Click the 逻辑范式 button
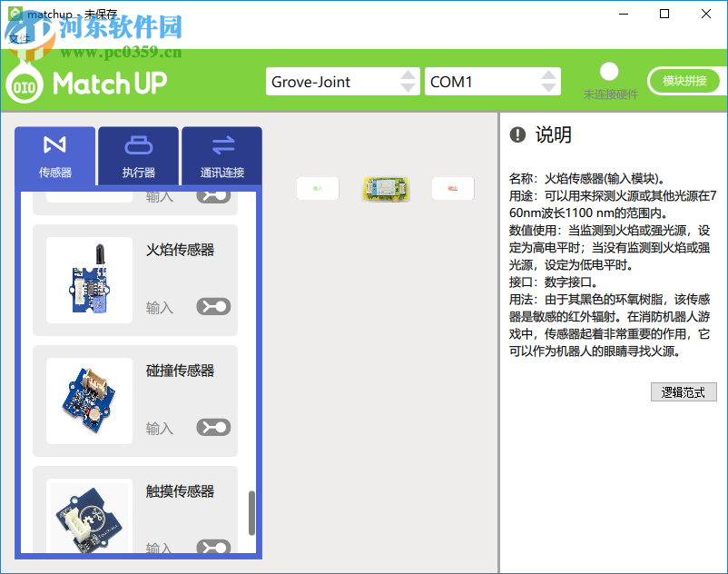The width and height of the screenshot is (728, 574). (x=684, y=391)
